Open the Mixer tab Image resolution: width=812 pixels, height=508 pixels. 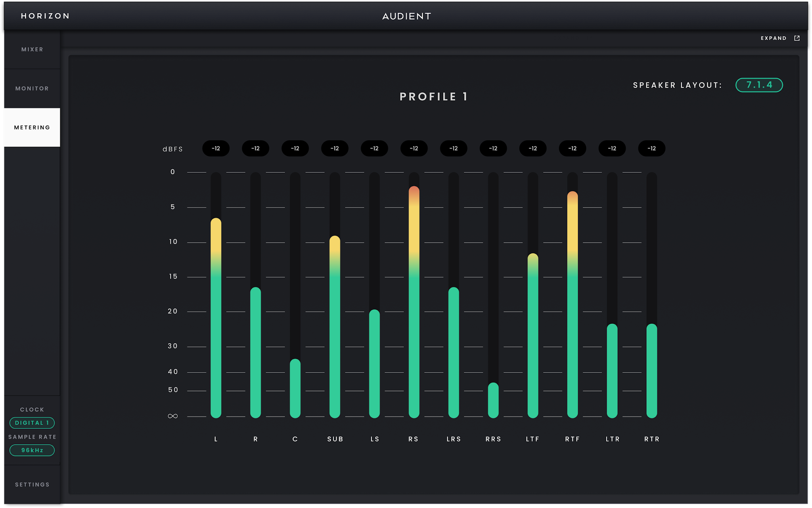coord(32,50)
